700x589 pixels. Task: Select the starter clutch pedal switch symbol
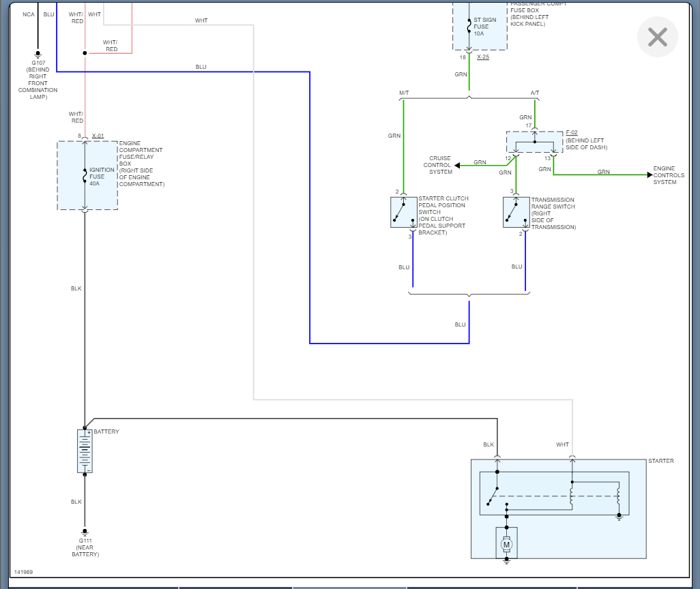pyautogui.click(x=404, y=213)
